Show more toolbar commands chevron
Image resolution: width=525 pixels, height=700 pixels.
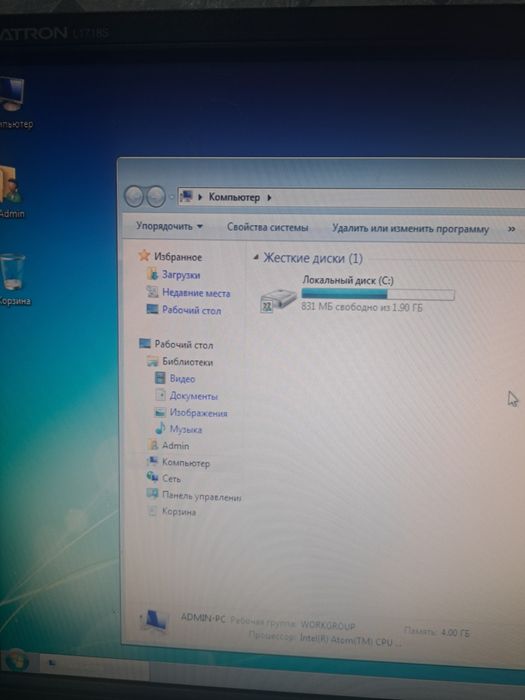tap(512, 229)
